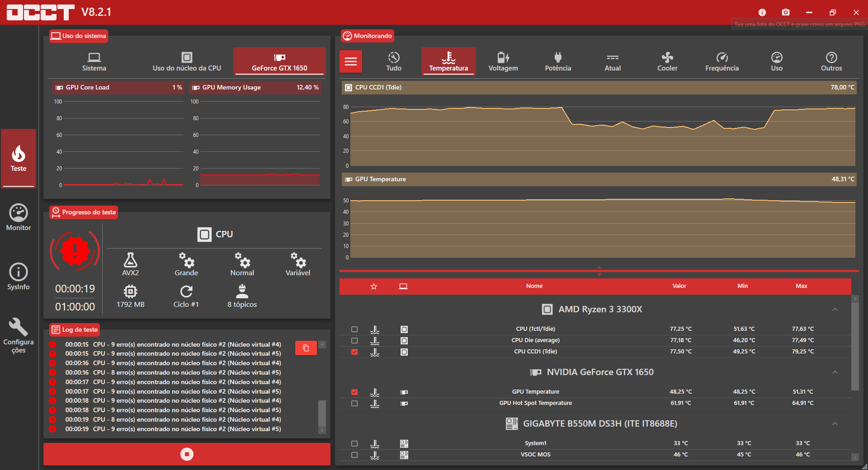The image size is (868, 470).
Task: Collapse the GIGABYTE B550M DS3H group
Action: 835,424
